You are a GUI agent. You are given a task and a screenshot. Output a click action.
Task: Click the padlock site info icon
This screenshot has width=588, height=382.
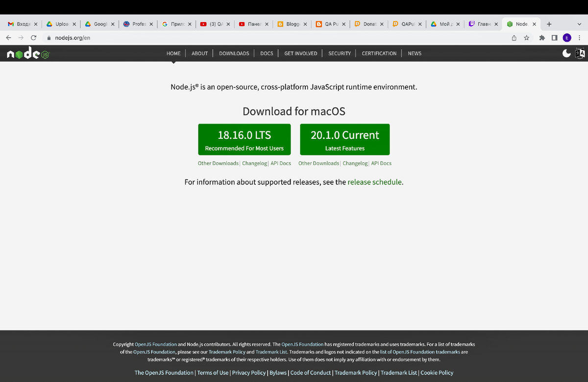pos(49,38)
